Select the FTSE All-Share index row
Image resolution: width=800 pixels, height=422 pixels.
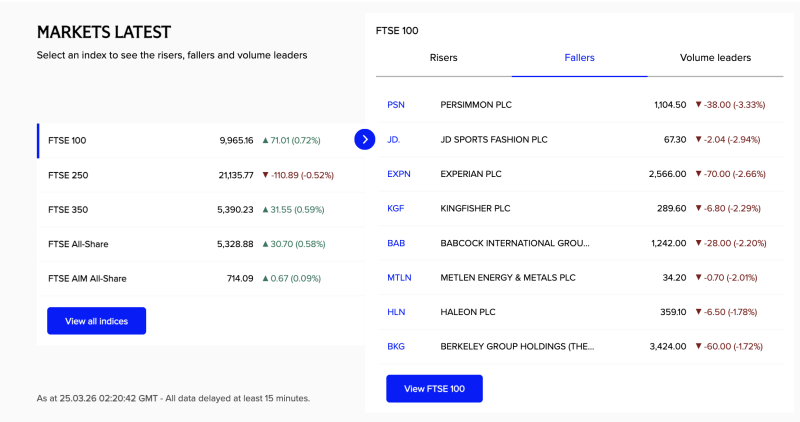pos(201,244)
